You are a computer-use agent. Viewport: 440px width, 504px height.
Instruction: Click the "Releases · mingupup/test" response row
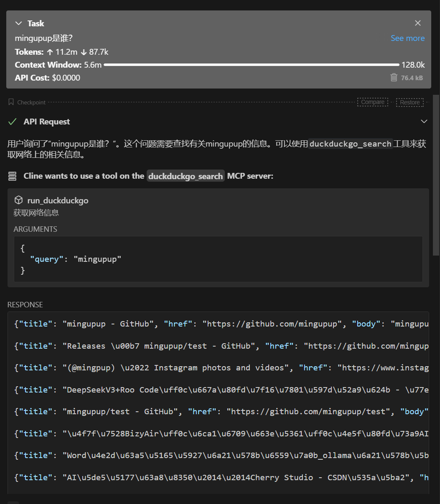coord(221,346)
